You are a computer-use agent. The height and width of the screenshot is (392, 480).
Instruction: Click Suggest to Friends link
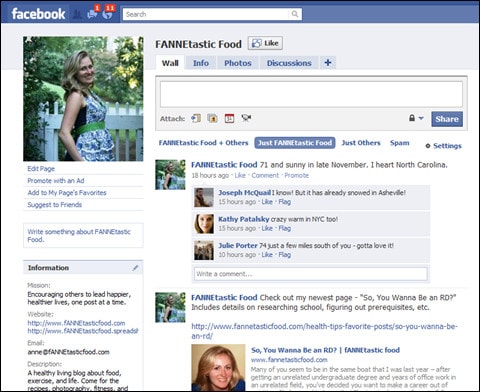tap(54, 205)
